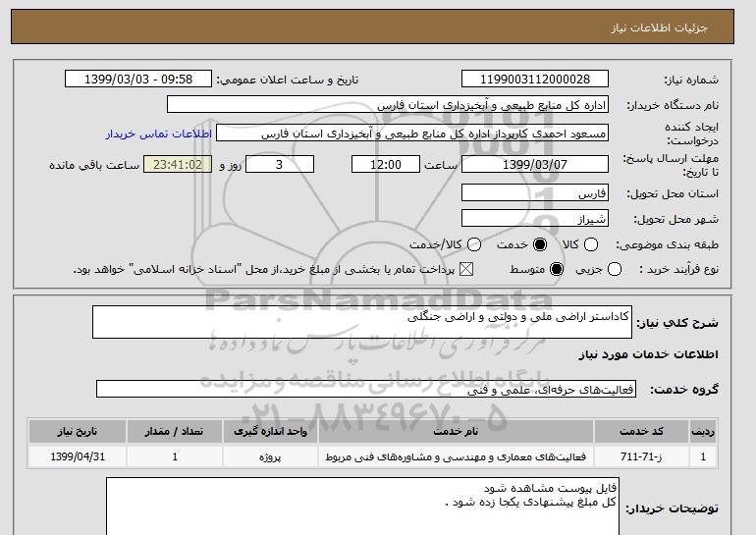This screenshot has width=756, height=535.
Task: Click the buyer notes text area
Action: click(x=362, y=507)
